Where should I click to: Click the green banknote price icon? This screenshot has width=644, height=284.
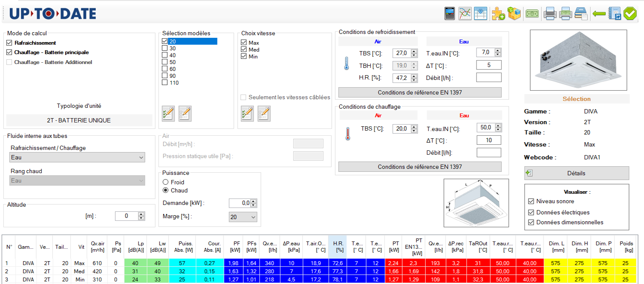click(x=532, y=13)
